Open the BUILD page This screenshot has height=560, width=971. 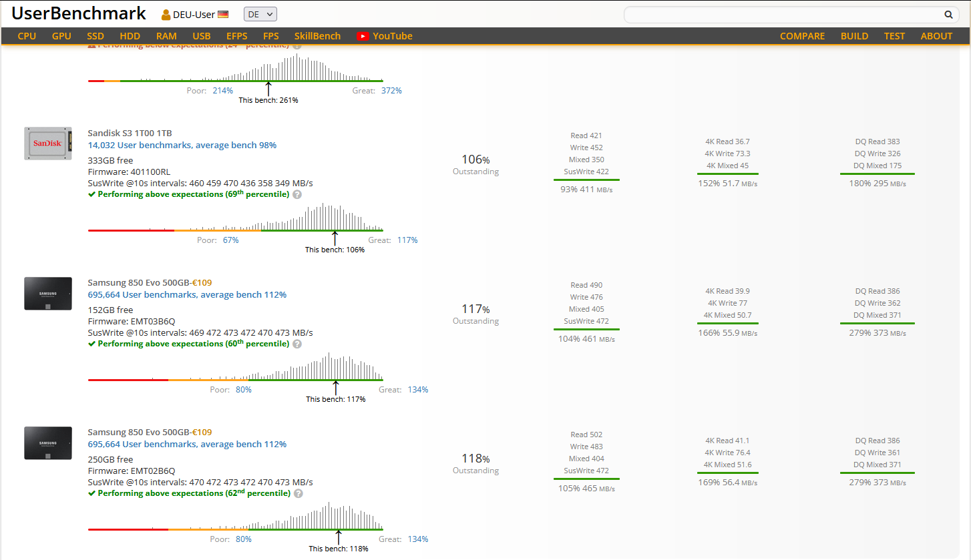[854, 36]
